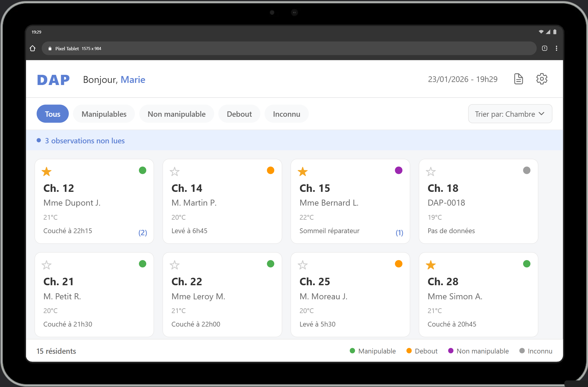Screen dimensions: 588x387
Task: Click the chevron arrow in the sort selector
Action: [x=541, y=114]
